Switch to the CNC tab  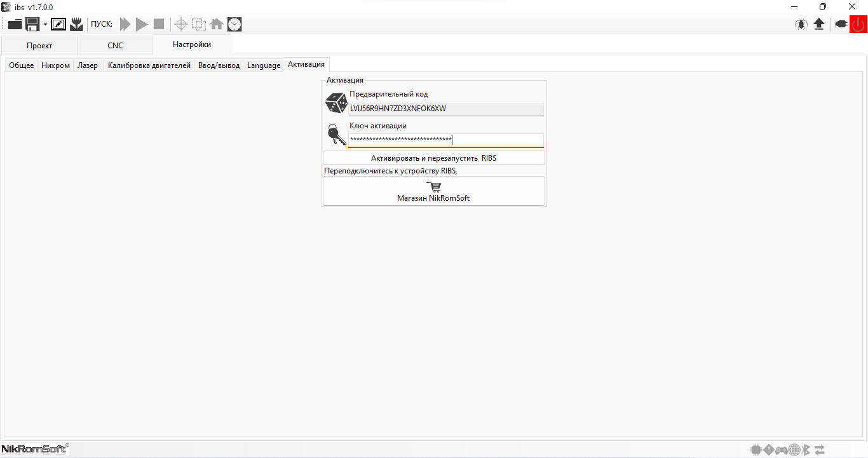coord(115,46)
